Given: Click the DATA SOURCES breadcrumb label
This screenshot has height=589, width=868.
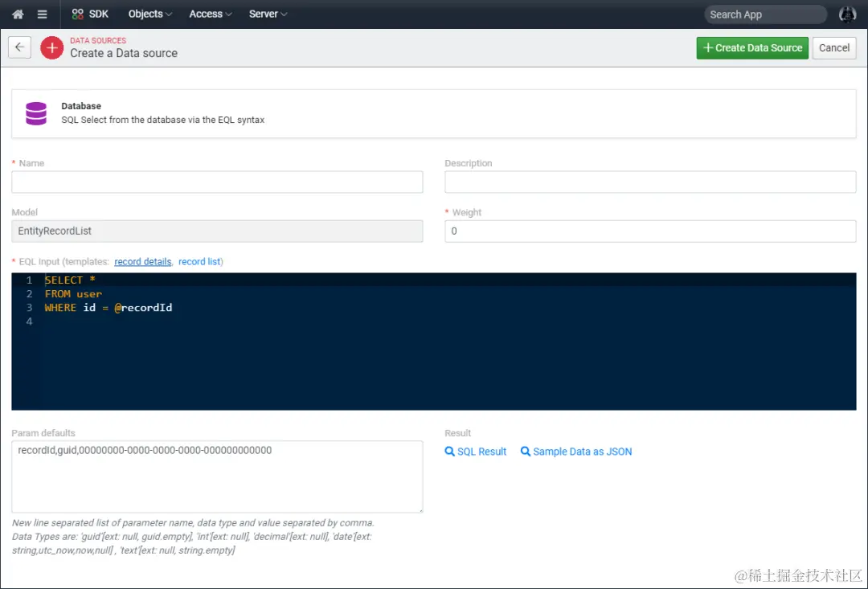Looking at the screenshot, I should (98, 40).
